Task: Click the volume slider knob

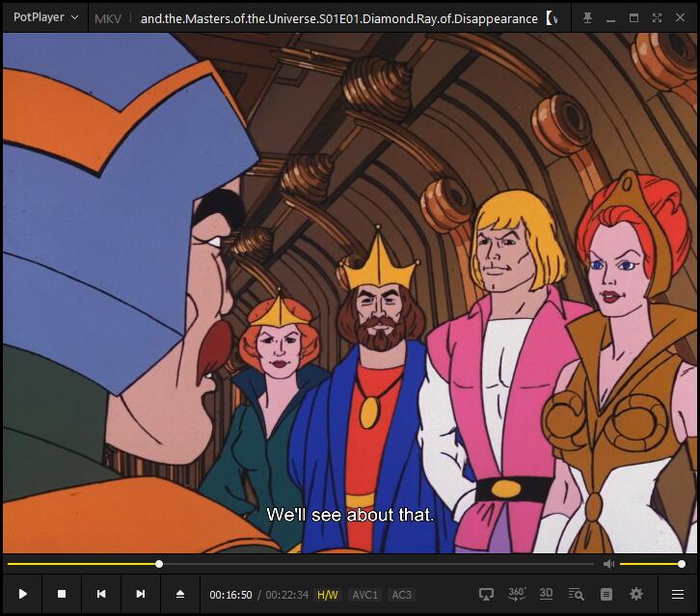Action: (682, 564)
